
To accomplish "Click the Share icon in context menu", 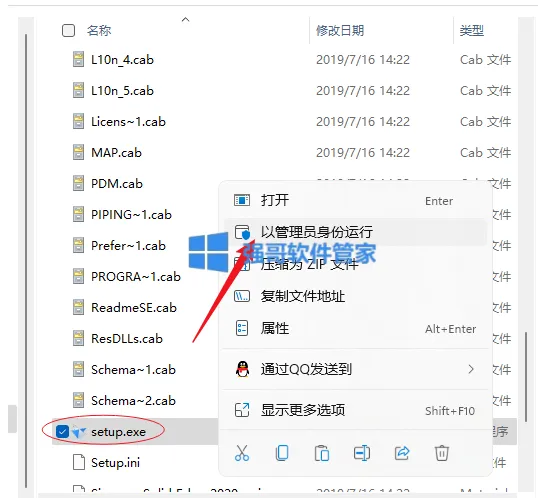I will (402, 453).
